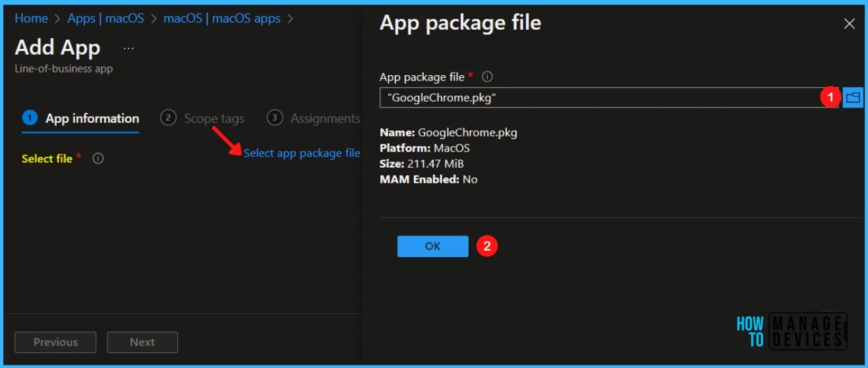Click the Next button
Viewport: 868px width, 368px height.
(x=142, y=342)
